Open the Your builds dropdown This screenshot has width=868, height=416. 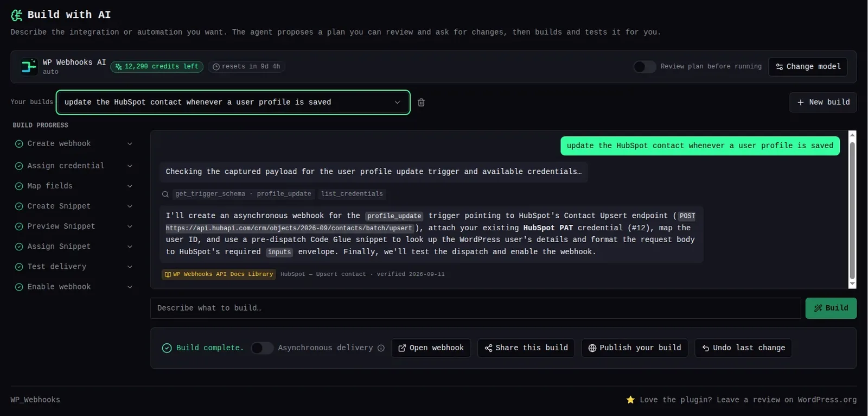coord(233,102)
